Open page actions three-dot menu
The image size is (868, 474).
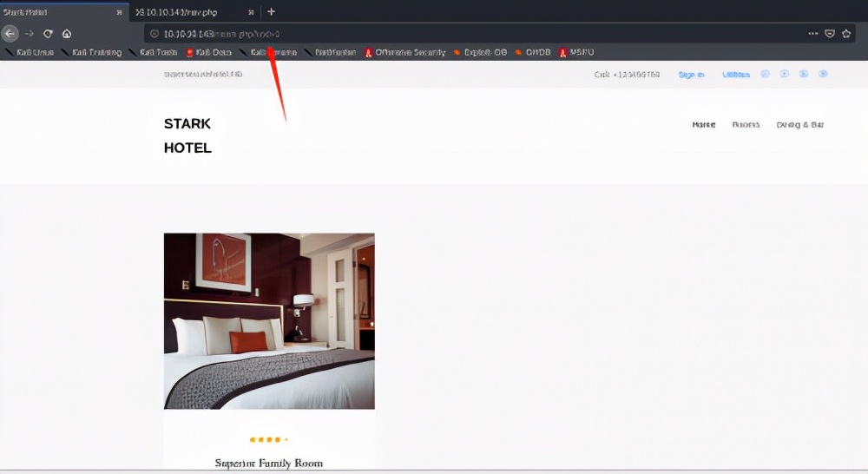(x=812, y=34)
